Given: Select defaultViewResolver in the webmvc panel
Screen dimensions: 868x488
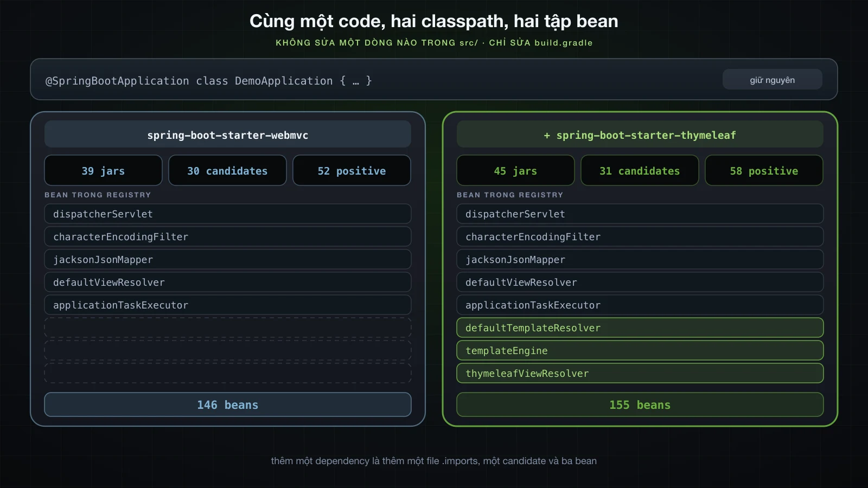Looking at the screenshot, I should (x=228, y=282).
